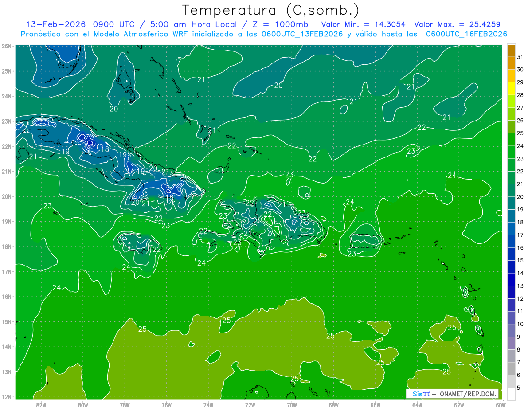Click the title "Temperatura (C,somb.)"
The height and width of the screenshot is (411, 532).
pos(271,10)
